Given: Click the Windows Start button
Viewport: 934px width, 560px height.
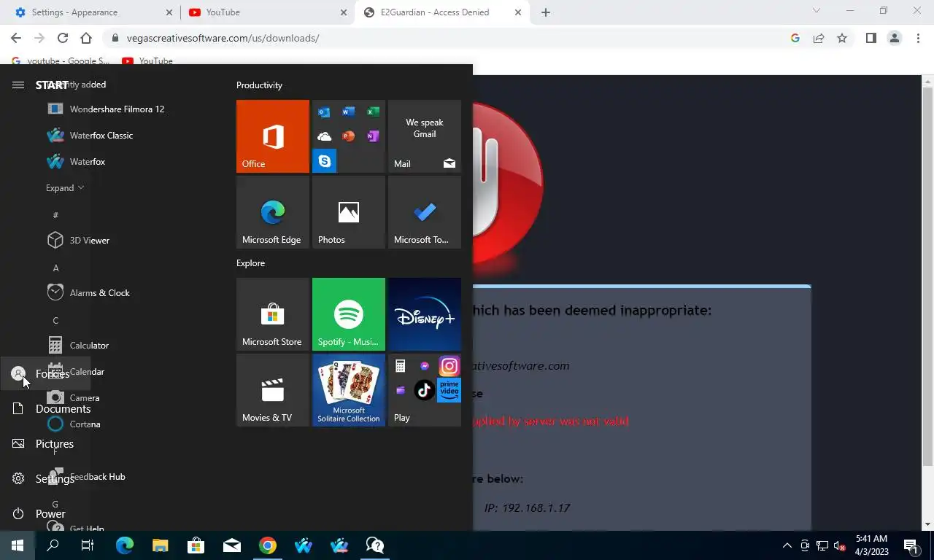Looking at the screenshot, I should [x=18, y=545].
